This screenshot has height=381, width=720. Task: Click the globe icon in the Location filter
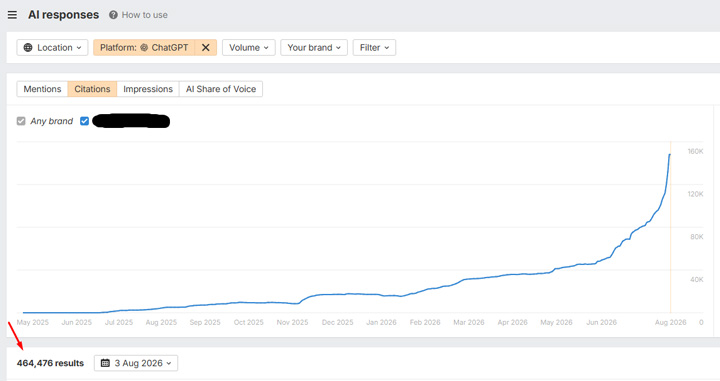(28, 48)
